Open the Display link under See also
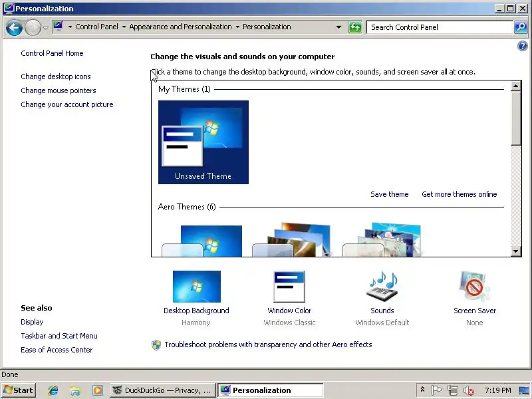 [32, 322]
